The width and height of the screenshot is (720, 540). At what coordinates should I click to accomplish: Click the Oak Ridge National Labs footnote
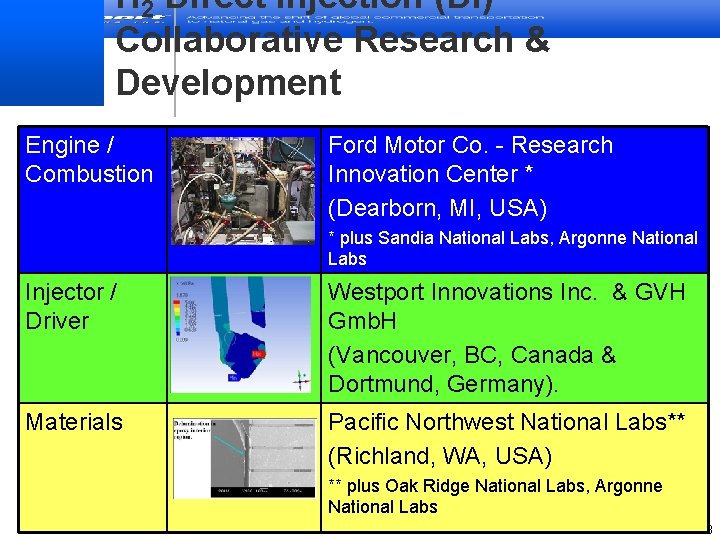pyautogui.click(x=495, y=496)
